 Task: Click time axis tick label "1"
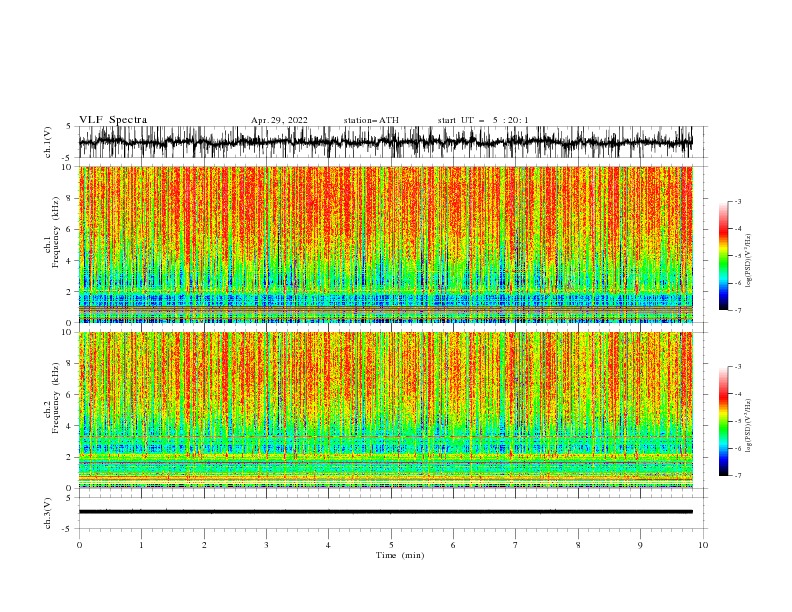tap(141, 545)
